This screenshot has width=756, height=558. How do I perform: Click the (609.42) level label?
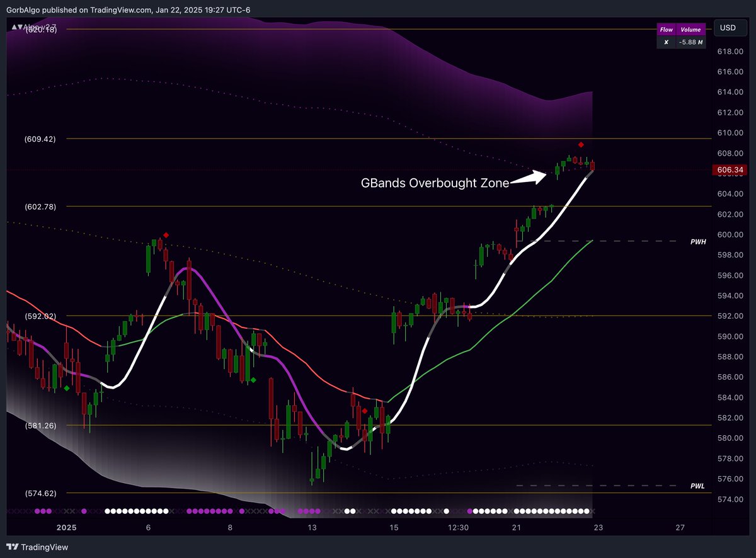(x=40, y=139)
